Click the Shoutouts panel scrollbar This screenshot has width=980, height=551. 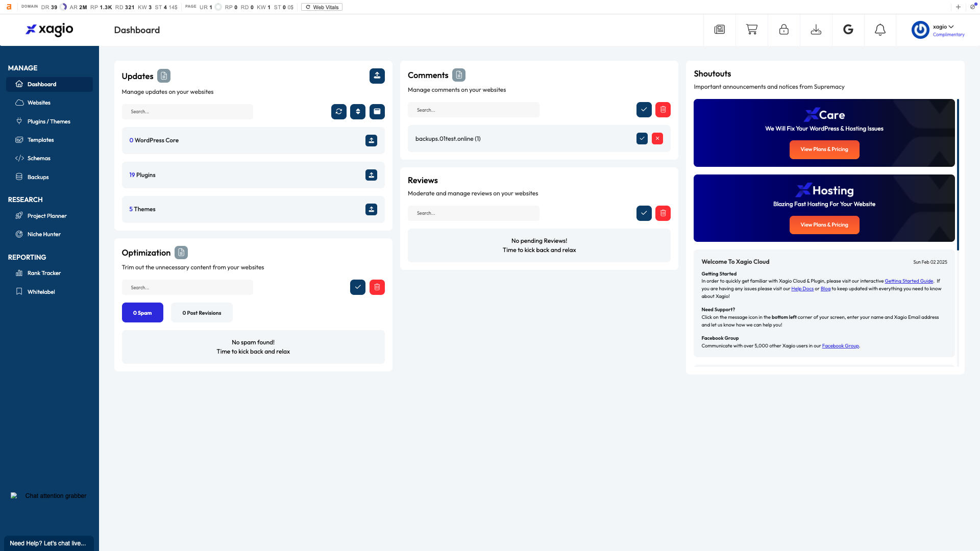pos(958,174)
